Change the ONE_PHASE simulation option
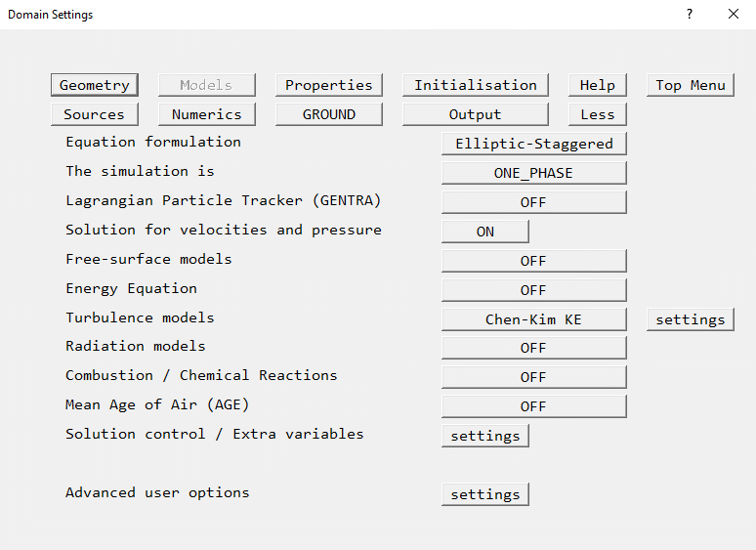 tap(533, 173)
